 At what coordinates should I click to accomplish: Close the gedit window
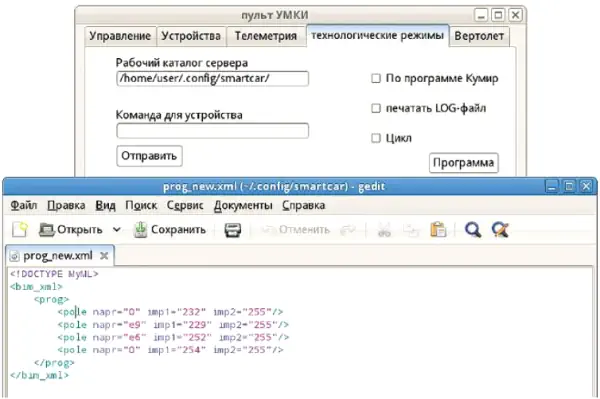(586, 187)
